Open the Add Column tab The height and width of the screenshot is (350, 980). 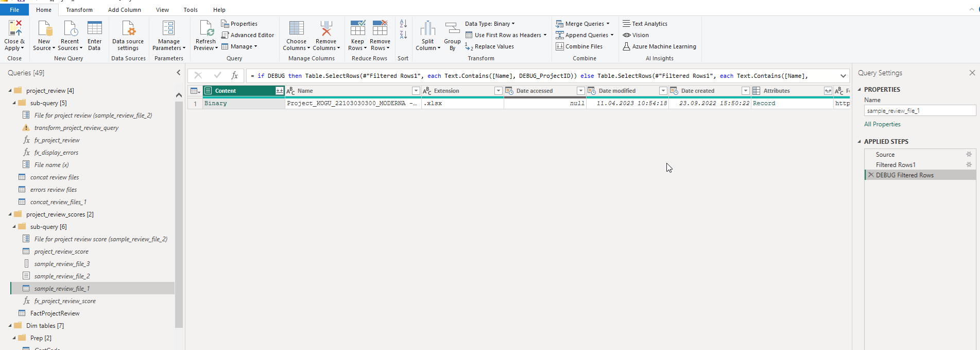click(125, 10)
